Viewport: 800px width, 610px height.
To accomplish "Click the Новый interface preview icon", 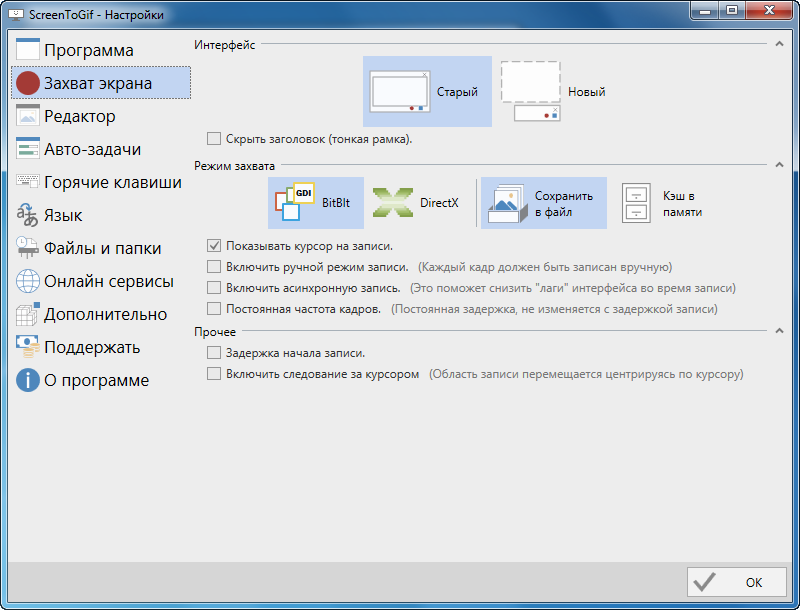I will click(531, 91).
